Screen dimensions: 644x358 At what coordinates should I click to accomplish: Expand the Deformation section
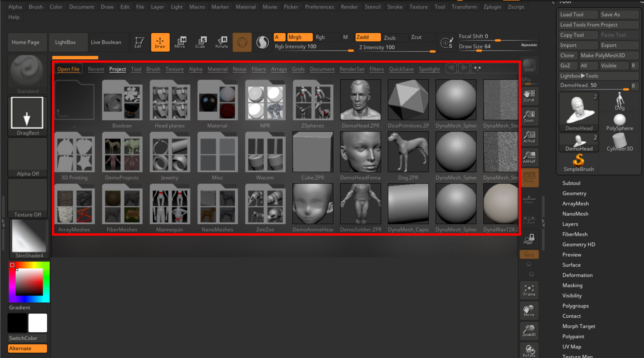point(577,275)
